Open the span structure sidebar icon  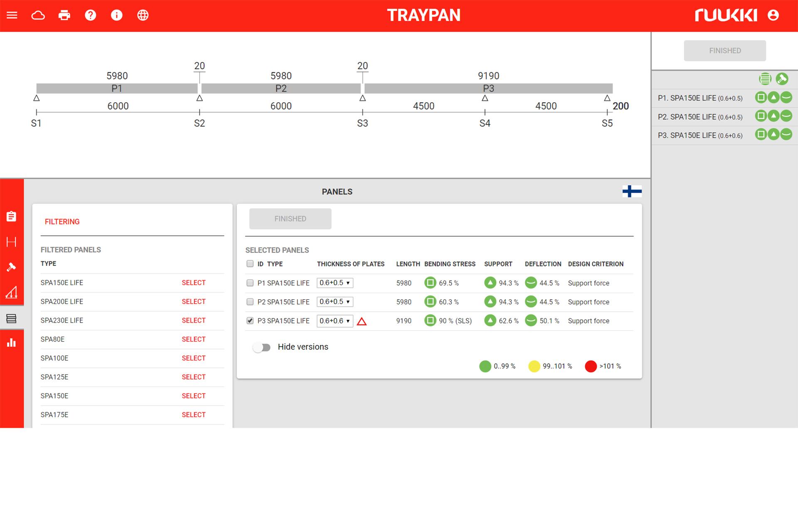(x=11, y=242)
